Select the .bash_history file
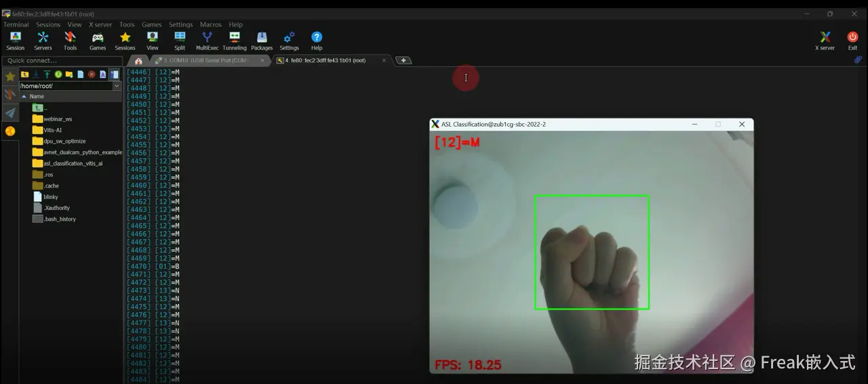 (x=54, y=219)
